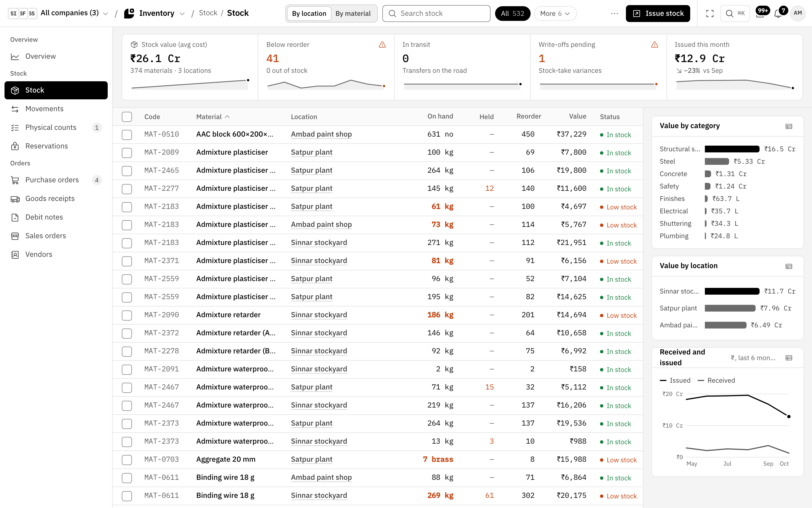Select the MAT-2089 Admixture plasticiser row checkbox
This screenshot has width=812, height=508.
point(127,153)
